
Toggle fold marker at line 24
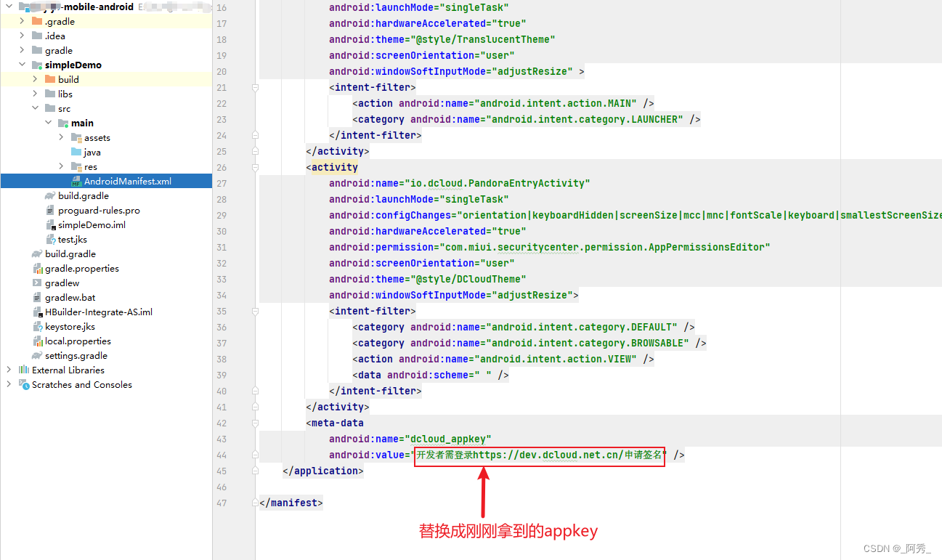click(x=255, y=135)
